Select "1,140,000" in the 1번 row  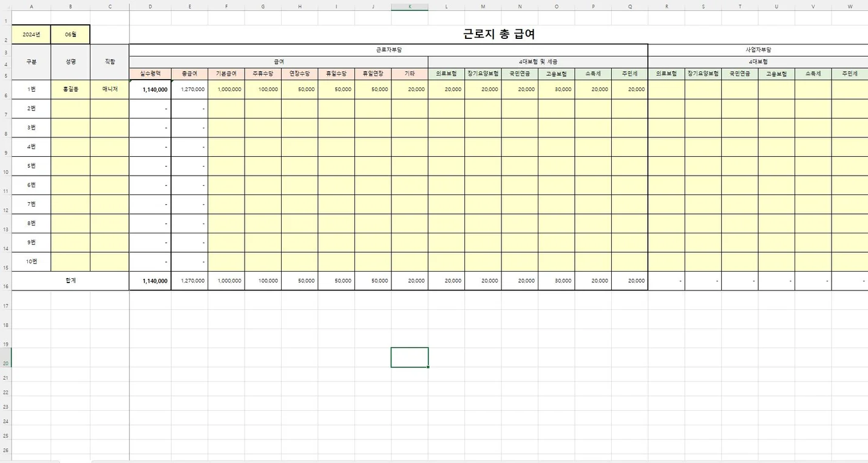150,89
